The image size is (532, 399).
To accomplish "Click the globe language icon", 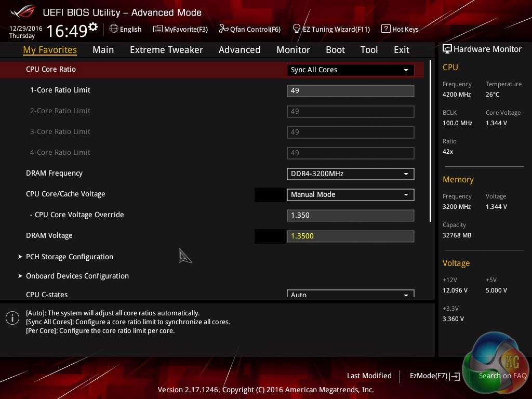I will (114, 29).
